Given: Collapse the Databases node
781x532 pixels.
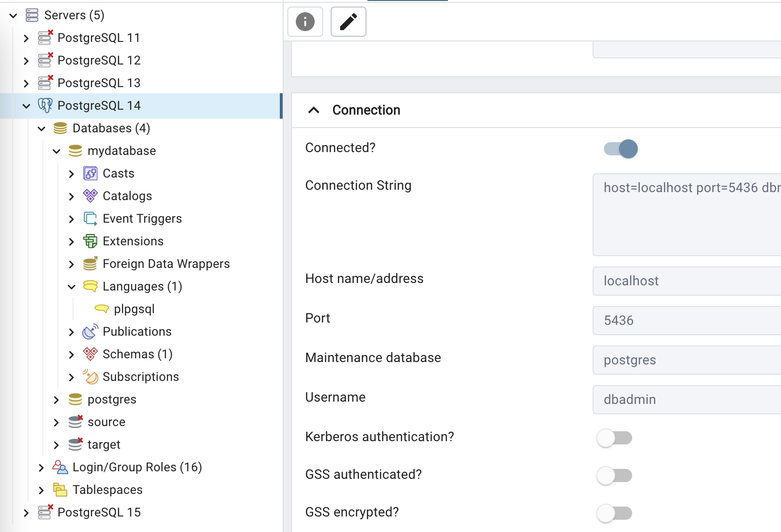Looking at the screenshot, I should (x=41, y=128).
